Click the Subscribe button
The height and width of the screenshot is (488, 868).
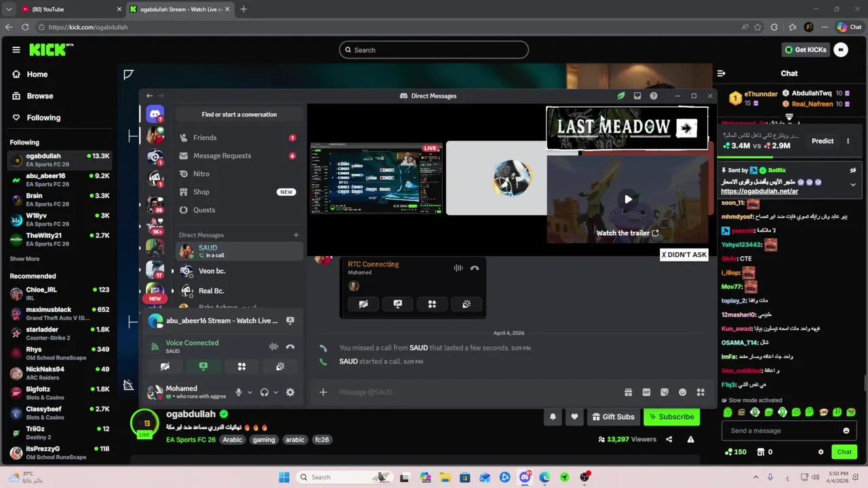point(671,417)
